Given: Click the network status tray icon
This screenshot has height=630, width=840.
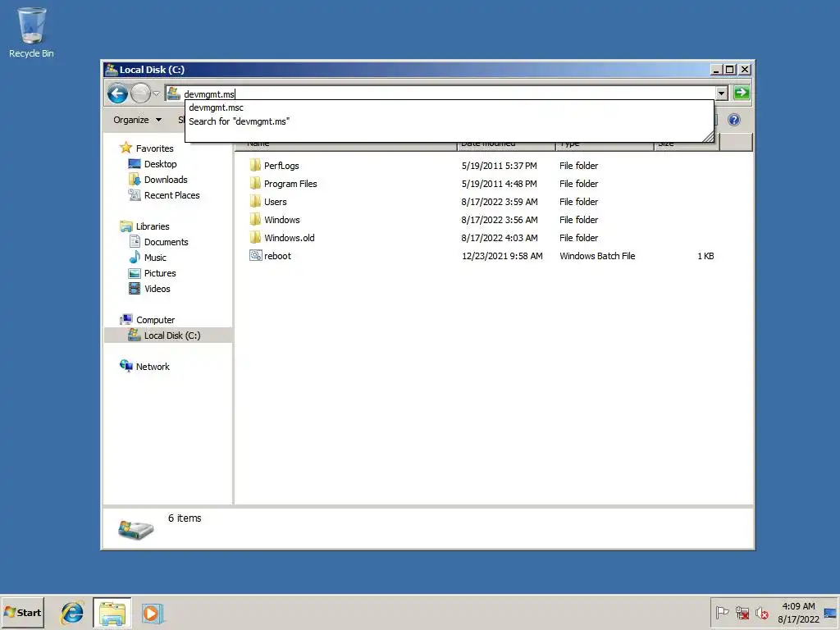Looking at the screenshot, I should click(x=742, y=612).
